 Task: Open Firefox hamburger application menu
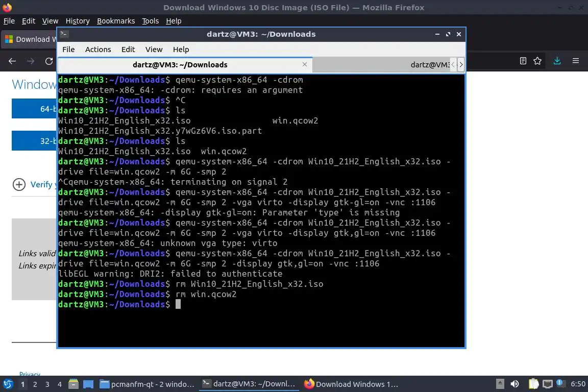click(576, 61)
